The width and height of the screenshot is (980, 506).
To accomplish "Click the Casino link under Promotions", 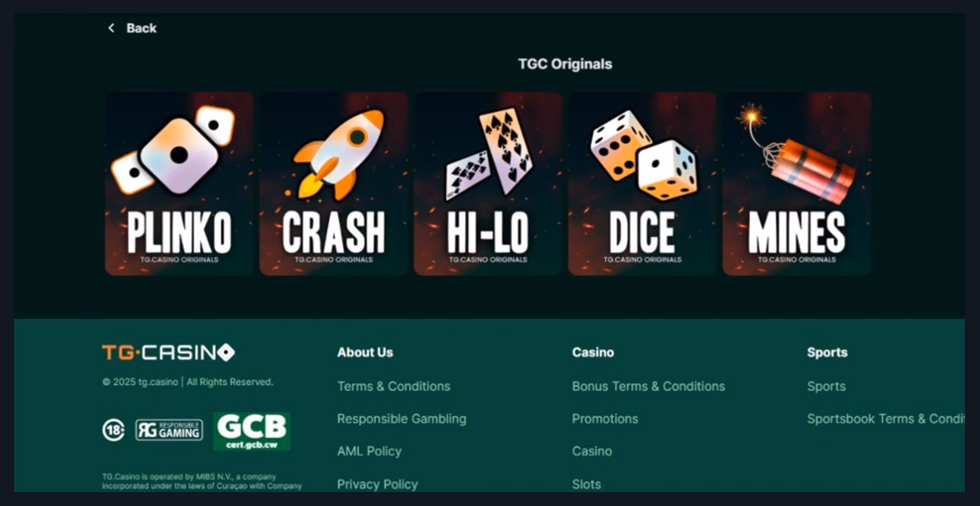I will pyautogui.click(x=592, y=451).
